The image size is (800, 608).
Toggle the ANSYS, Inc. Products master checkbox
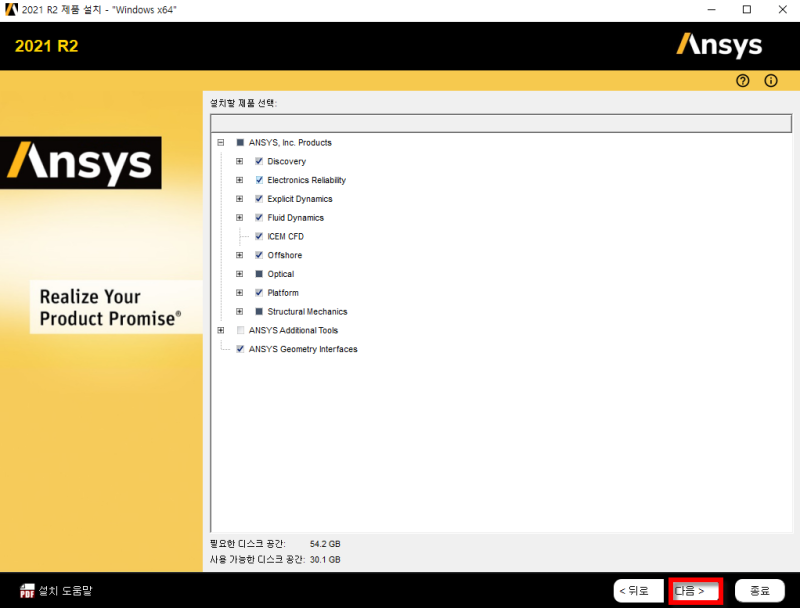coord(239,142)
